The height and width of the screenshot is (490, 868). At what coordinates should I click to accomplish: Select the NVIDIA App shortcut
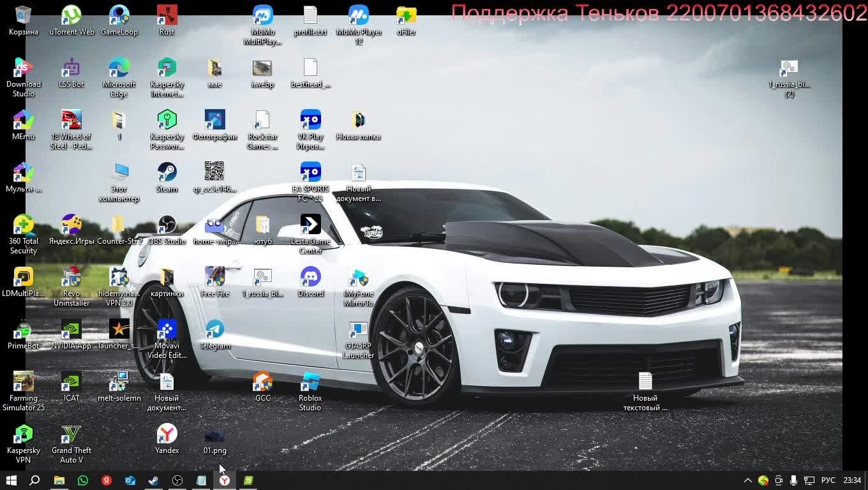coord(71,334)
